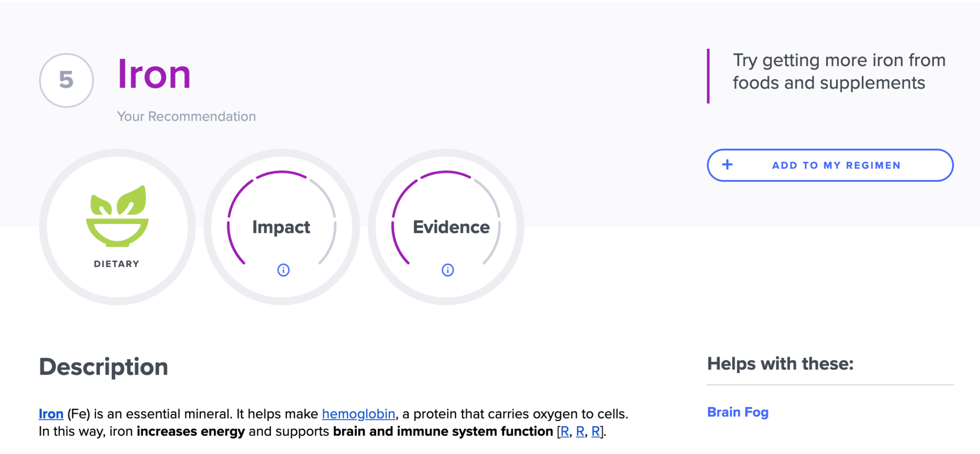Click the number 5 rank badge
Screen dimensions: 980x454
click(x=67, y=80)
